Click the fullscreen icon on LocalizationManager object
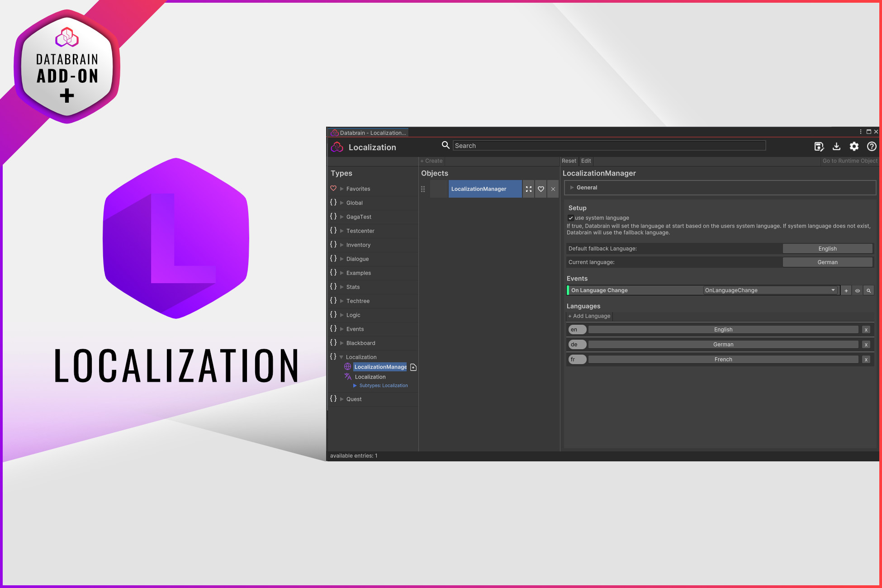 [x=528, y=189]
